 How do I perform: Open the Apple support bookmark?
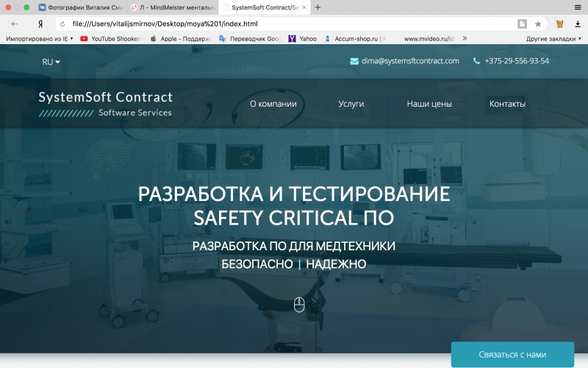[x=181, y=39]
